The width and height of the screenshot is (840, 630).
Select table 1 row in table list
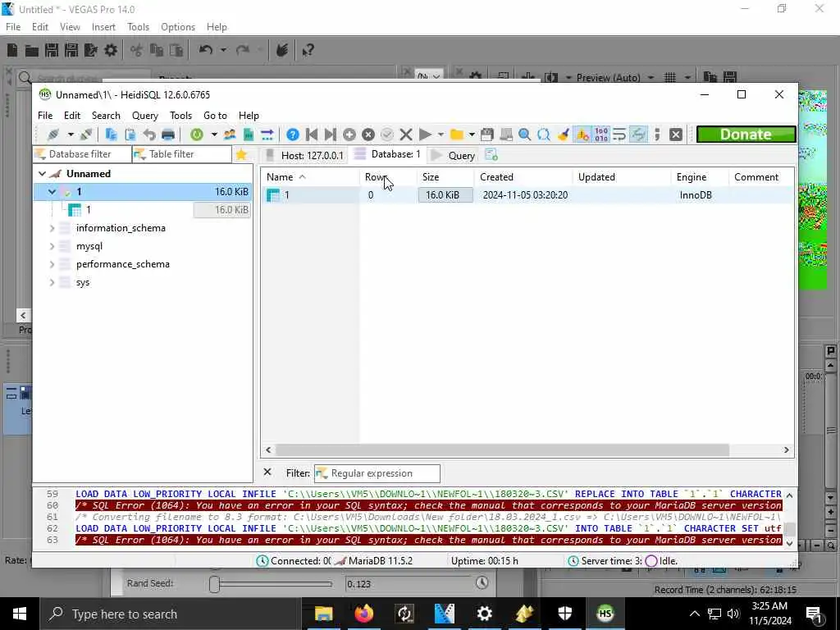[x=527, y=195]
